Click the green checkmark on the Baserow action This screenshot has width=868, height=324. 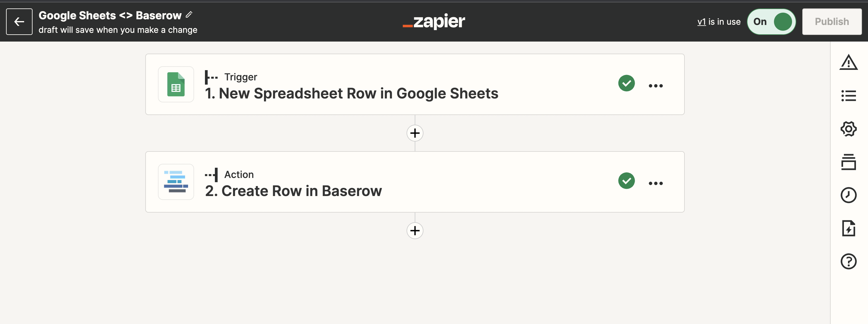click(626, 181)
